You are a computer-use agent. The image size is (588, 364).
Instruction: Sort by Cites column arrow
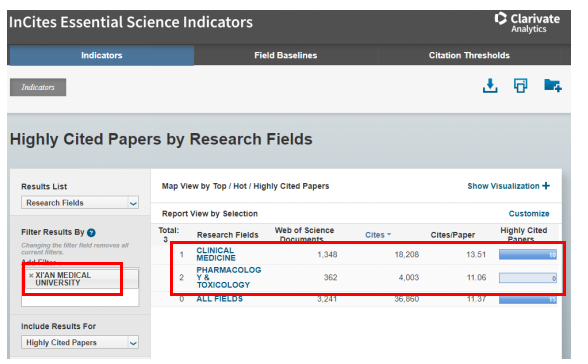point(389,235)
